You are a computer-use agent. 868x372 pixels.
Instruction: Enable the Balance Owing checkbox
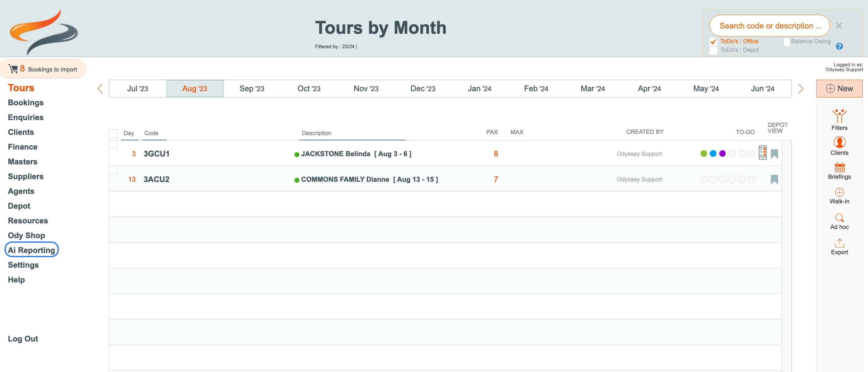coord(787,42)
